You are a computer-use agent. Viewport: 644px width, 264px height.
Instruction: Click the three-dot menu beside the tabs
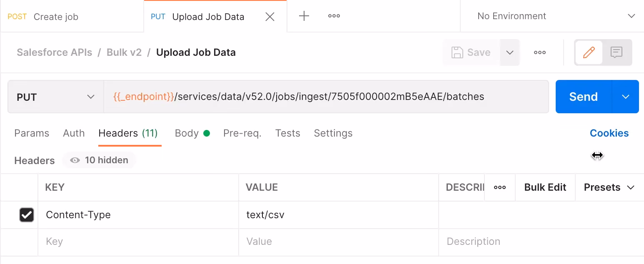tap(333, 16)
